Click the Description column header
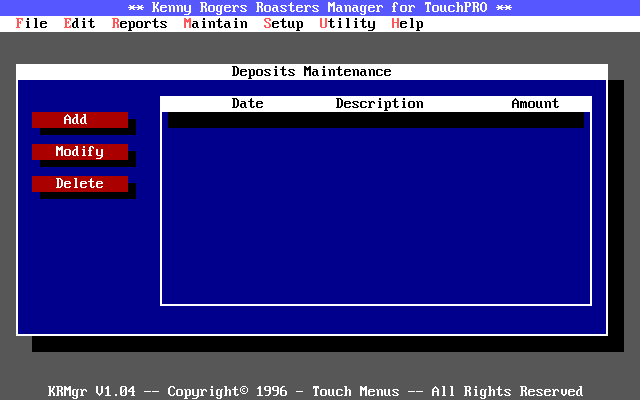Screen dimensions: 640x400 [379, 104]
